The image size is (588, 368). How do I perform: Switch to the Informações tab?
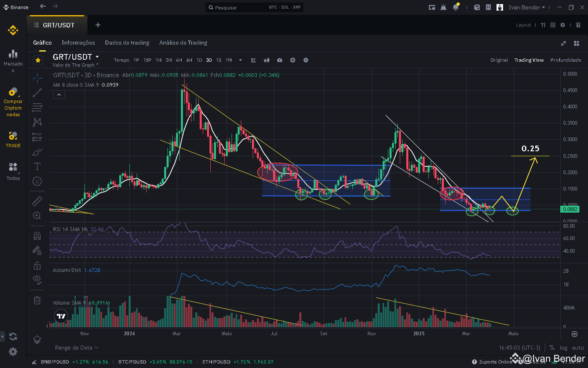tap(78, 43)
